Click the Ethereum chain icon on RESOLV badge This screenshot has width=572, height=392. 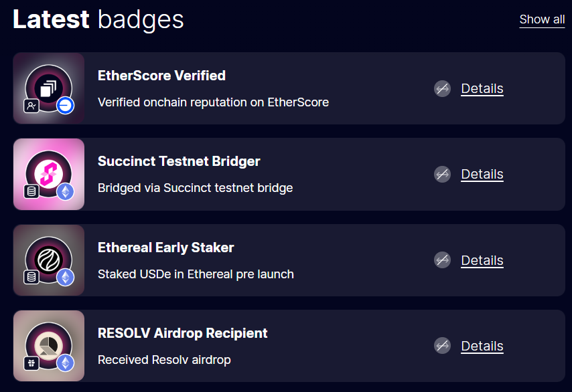pyautogui.click(x=65, y=363)
